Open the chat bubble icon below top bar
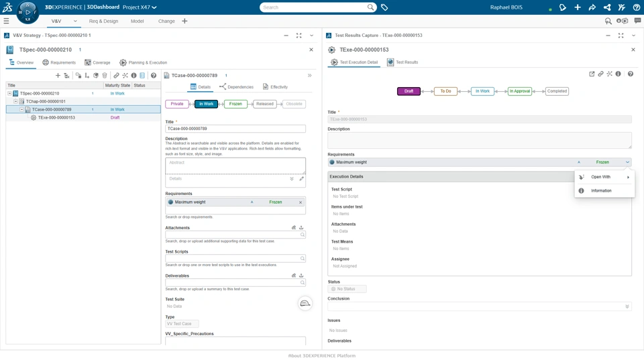Screen dimensions: 644x362 637,21
